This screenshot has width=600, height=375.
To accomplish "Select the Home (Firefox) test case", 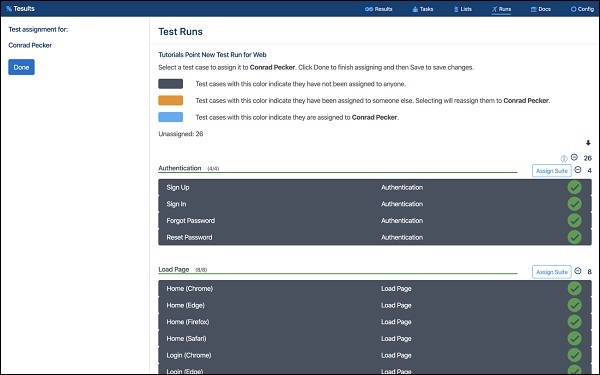I will [x=375, y=322].
